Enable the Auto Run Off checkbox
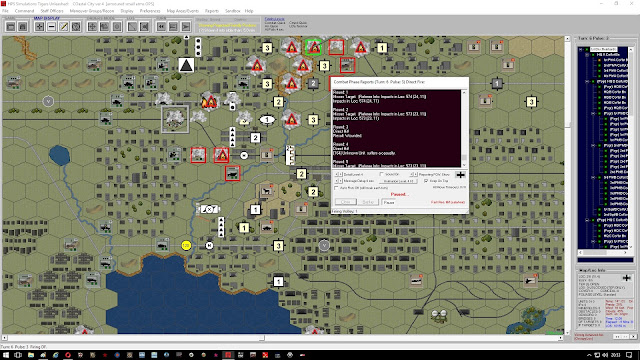This screenshot has width=640, height=360. (x=336, y=188)
